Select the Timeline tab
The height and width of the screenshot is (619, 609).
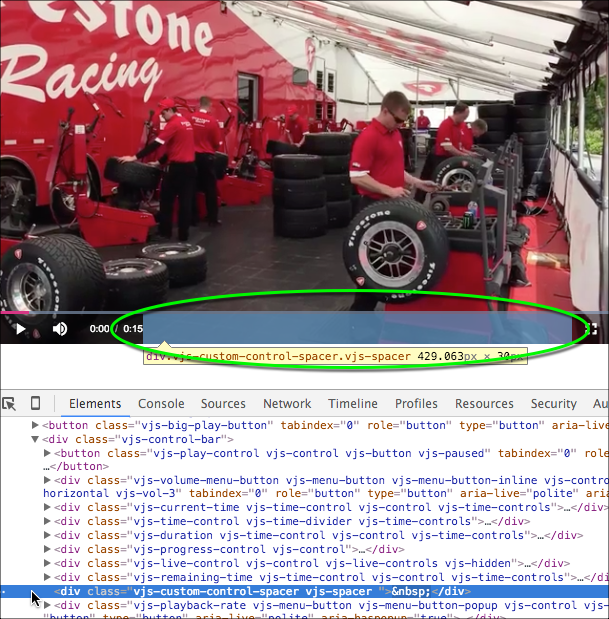tap(353, 404)
